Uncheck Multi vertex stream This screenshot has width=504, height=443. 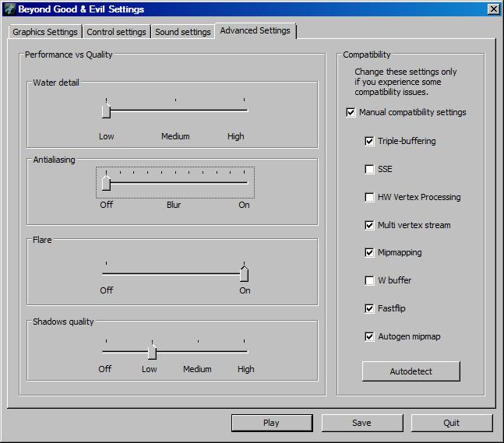tap(369, 225)
